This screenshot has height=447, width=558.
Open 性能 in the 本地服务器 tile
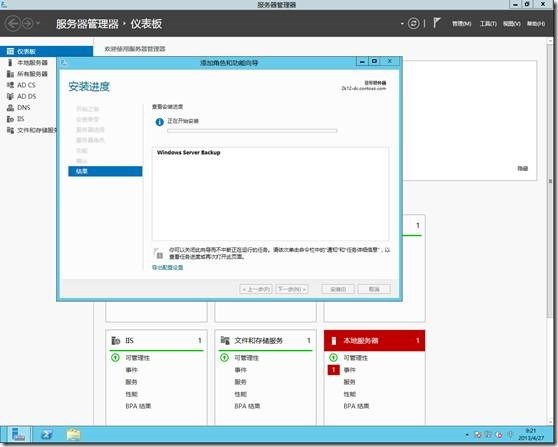[349, 394]
